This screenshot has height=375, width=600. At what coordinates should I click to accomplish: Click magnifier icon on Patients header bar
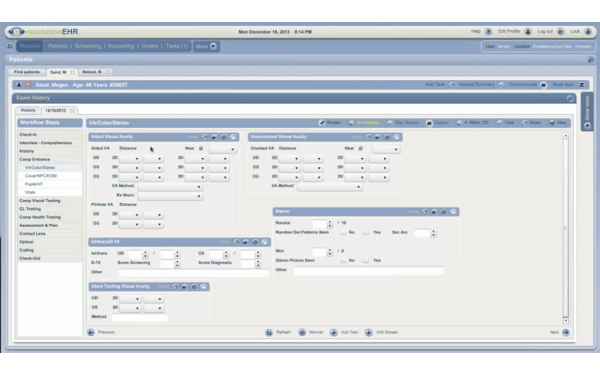click(590, 60)
